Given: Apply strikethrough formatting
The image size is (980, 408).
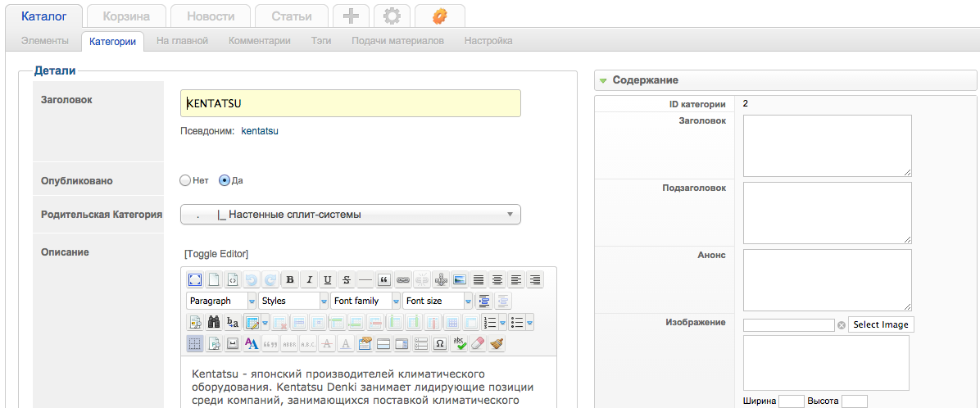Looking at the screenshot, I should click(x=347, y=279).
